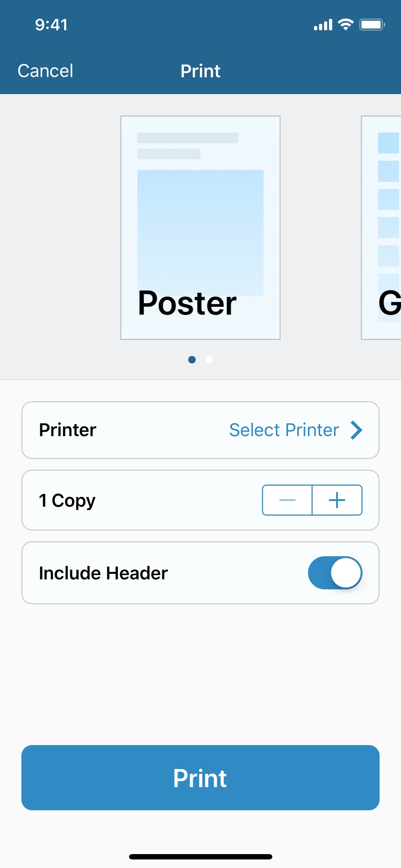Tap the minus icon to reduce copies
Image resolution: width=401 pixels, height=868 pixels.
pos(287,500)
